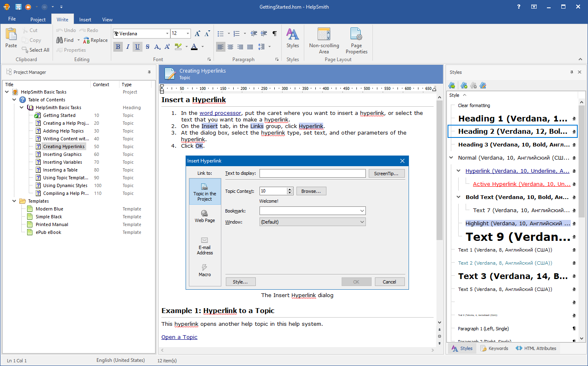This screenshot has width=588, height=366.
Task: Toggle bold formatting
Action: click(x=118, y=47)
